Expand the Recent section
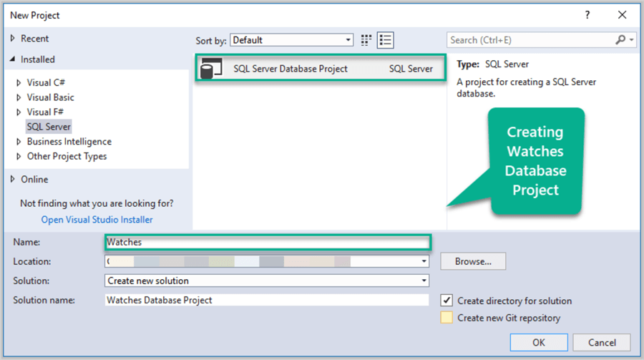Image resolution: width=644 pixels, height=360 pixels. [x=13, y=38]
